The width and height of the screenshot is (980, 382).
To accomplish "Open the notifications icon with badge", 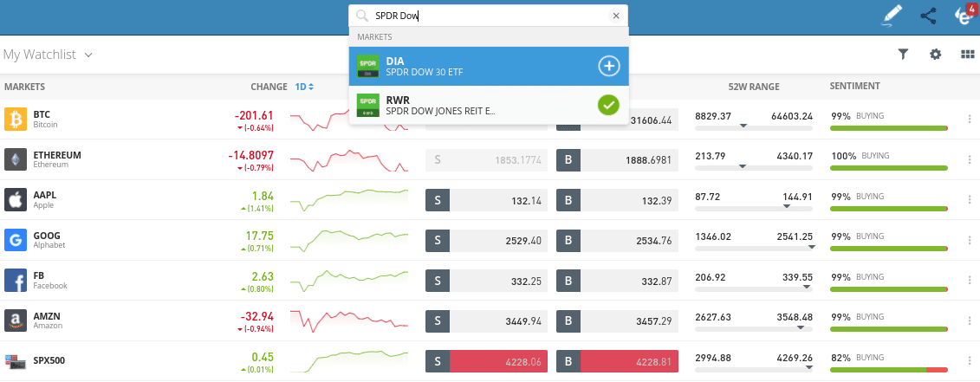I will click(x=962, y=16).
